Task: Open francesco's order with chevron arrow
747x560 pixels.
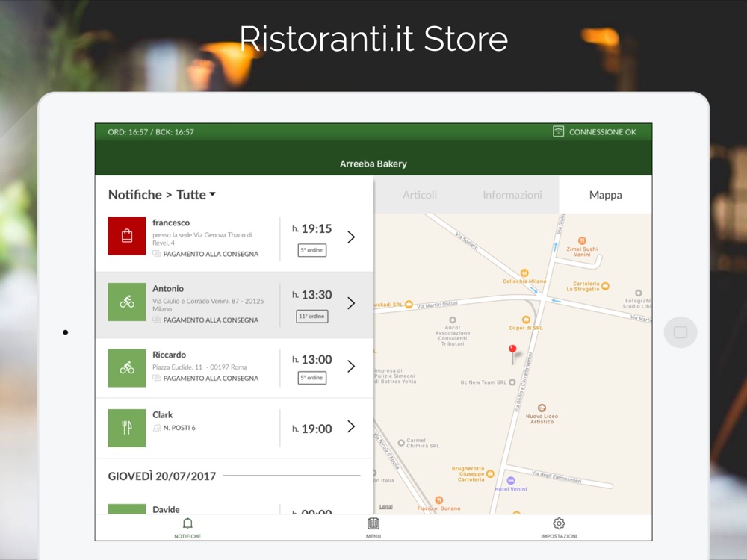Action: [351, 237]
